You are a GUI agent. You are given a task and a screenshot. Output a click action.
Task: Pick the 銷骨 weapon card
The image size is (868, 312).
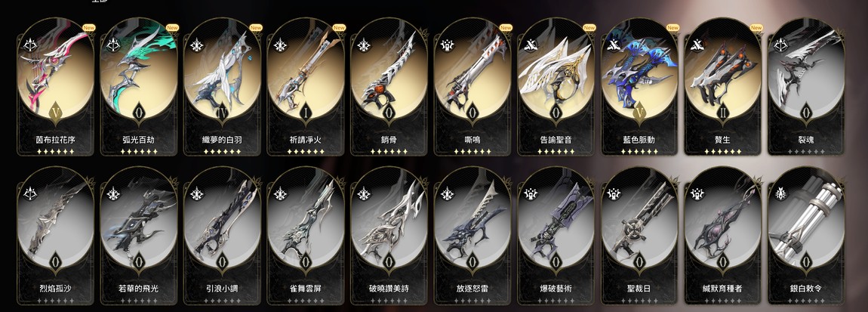(x=389, y=87)
